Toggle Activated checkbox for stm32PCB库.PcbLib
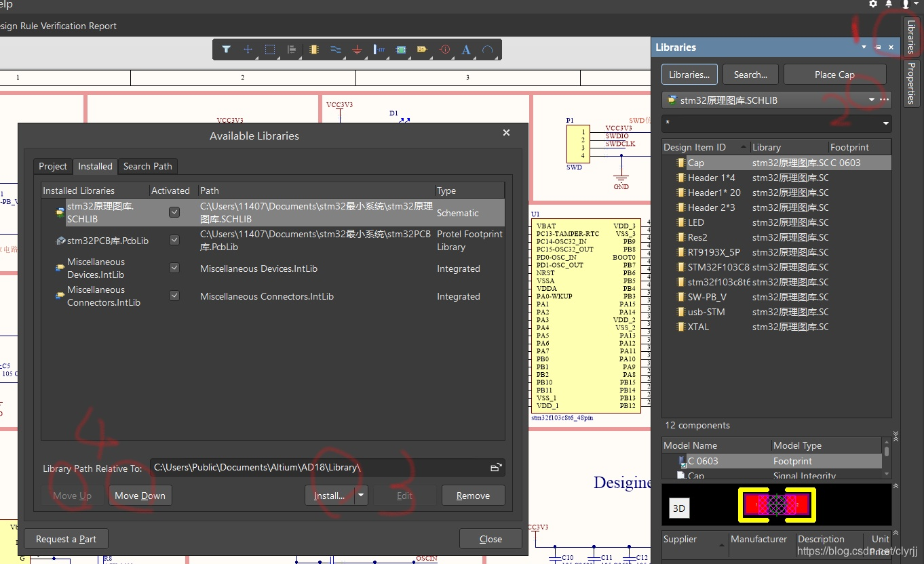This screenshot has height=564, width=924. pyautogui.click(x=174, y=240)
